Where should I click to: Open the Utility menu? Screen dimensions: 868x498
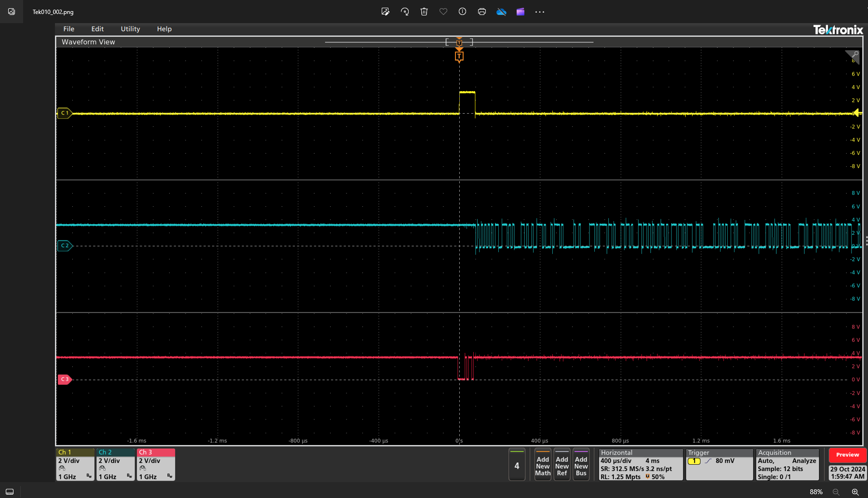coord(130,28)
